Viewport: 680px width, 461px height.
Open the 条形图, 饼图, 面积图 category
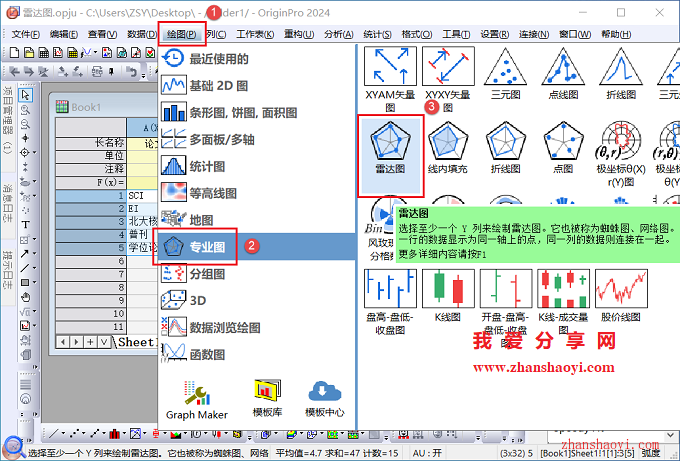click(x=258, y=113)
